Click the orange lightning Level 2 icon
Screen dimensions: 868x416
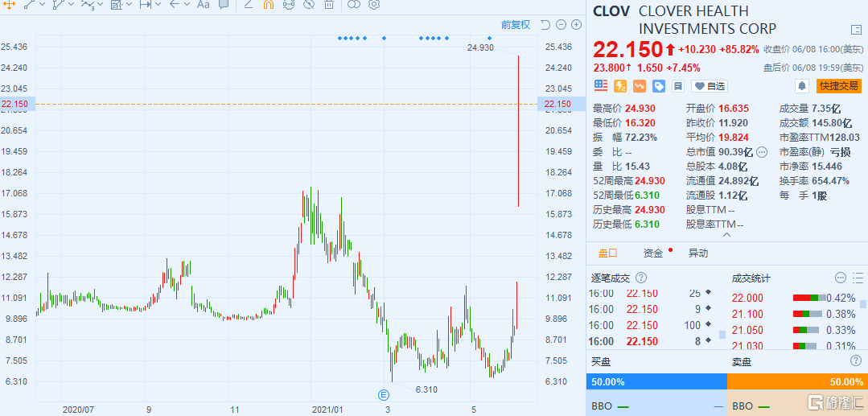[x=620, y=86]
